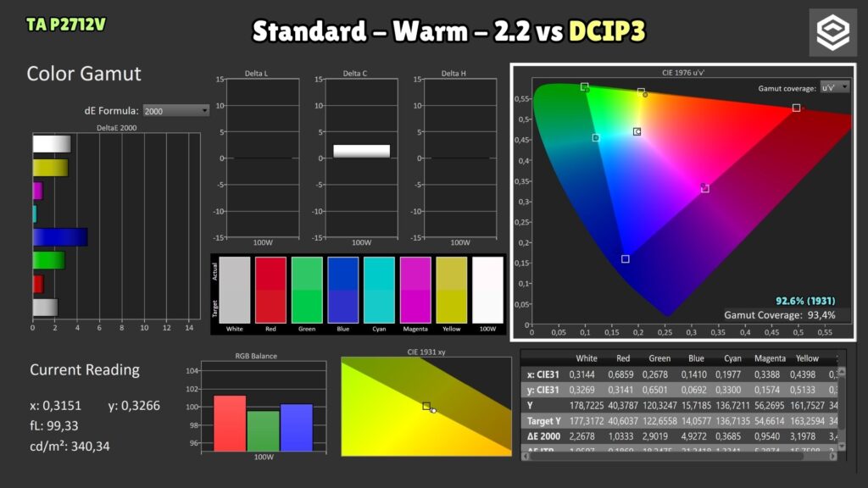This screenshot has height=488, width=868.
Task: Click the white point marker in CIE 1976 diagram
Action: pos(637,131)
